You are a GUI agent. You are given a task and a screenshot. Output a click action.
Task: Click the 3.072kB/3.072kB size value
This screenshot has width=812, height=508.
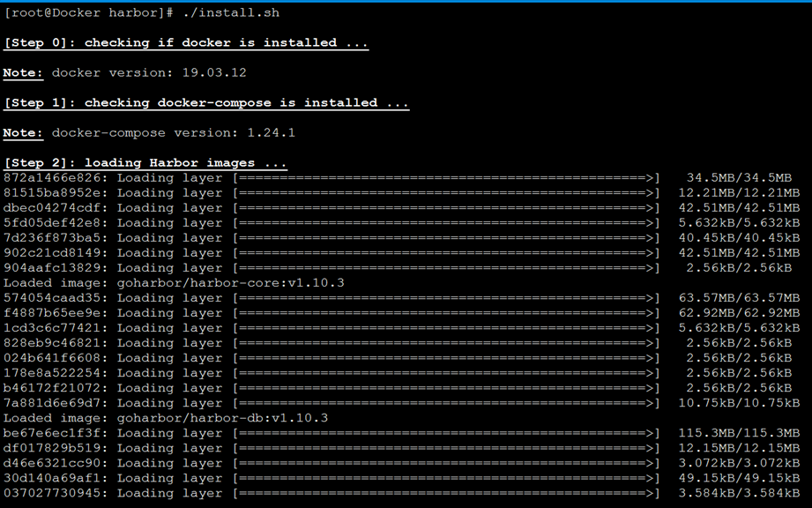pos(739,464)
